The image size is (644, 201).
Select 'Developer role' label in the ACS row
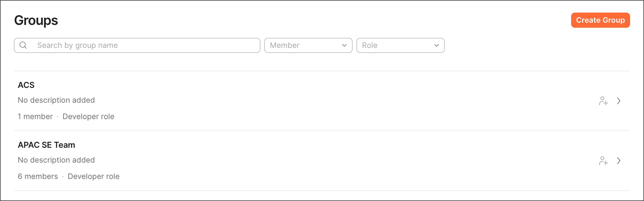[88, 117]
